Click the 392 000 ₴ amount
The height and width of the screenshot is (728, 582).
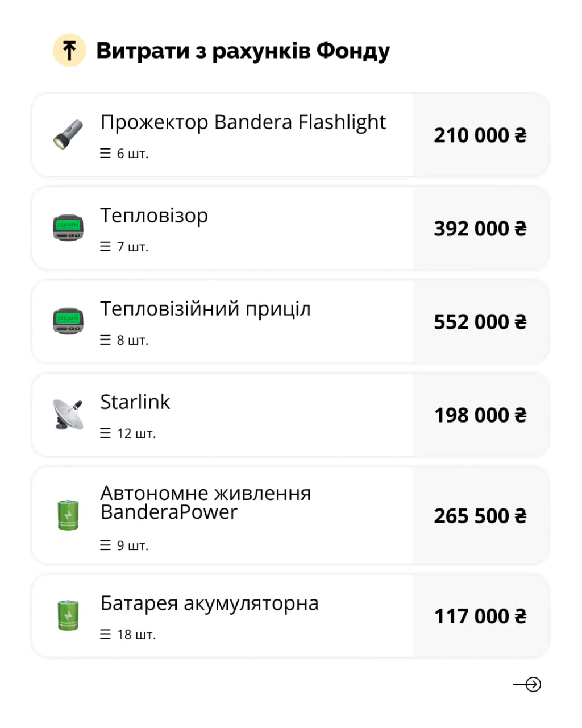pos(480,229)
